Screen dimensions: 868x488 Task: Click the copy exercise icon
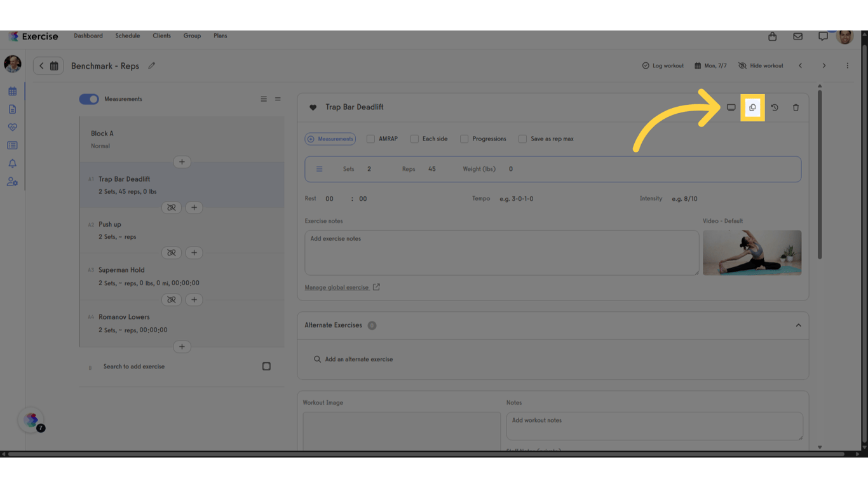752,107
